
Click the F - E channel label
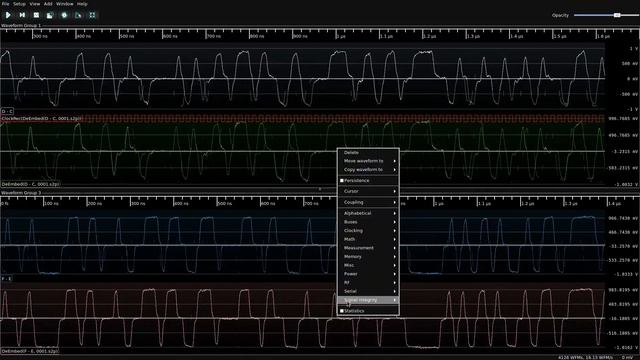coord(6,278)
